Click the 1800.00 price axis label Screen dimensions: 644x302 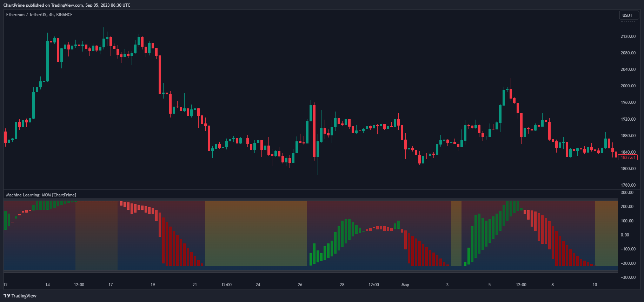point(628,169)
